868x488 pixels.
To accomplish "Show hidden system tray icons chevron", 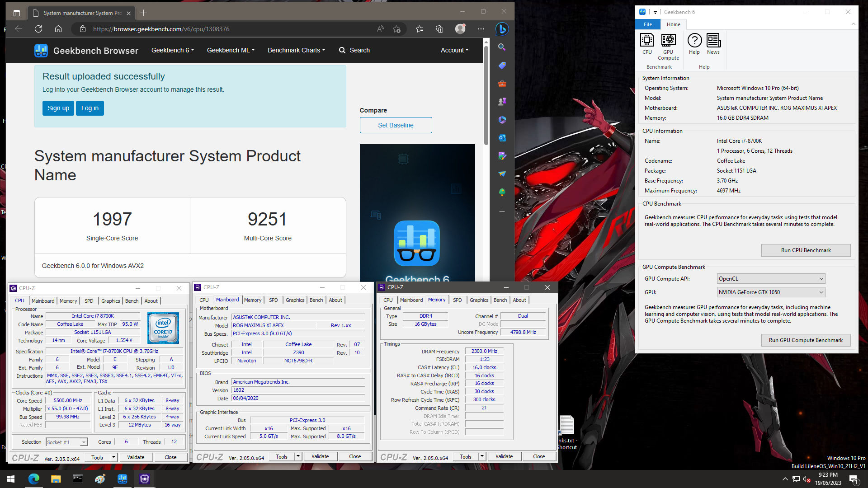I will pyautogui.click(x=785, y=479).
